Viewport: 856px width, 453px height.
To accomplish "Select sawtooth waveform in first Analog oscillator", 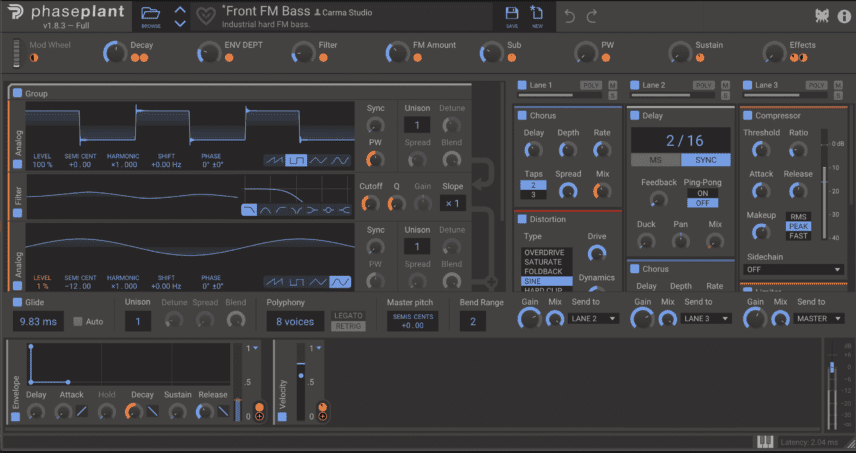I will point(274,160).
